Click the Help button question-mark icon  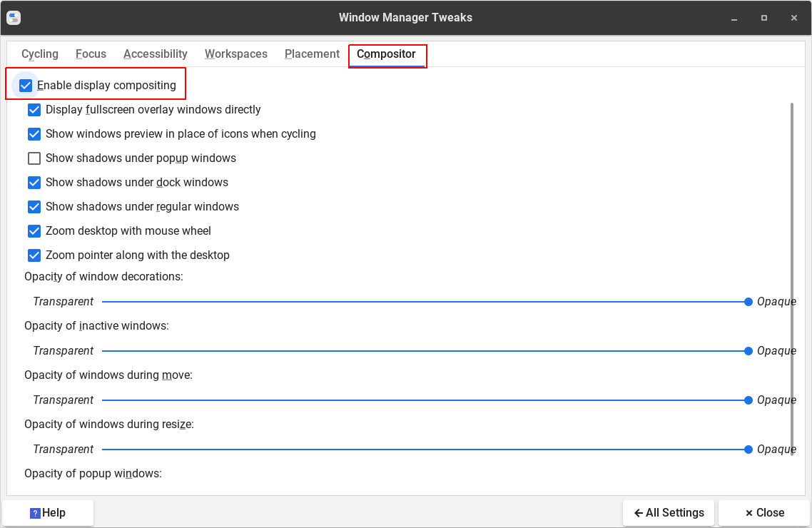pos(35,513)
